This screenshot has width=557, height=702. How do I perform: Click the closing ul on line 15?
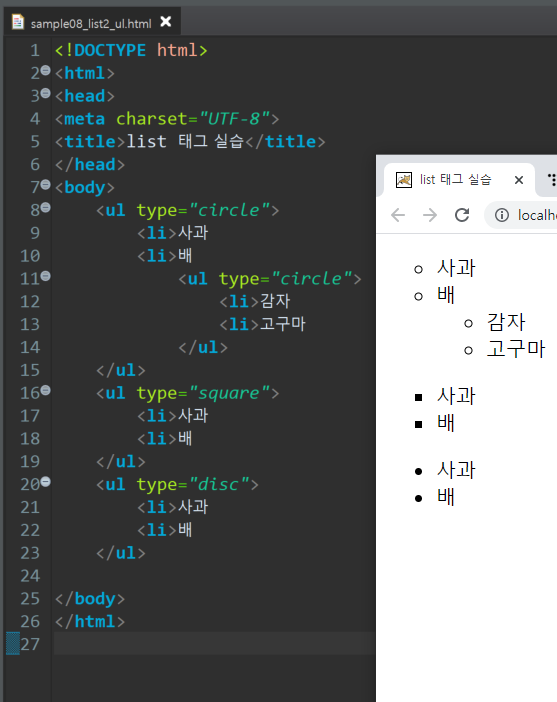pos(121,370)
